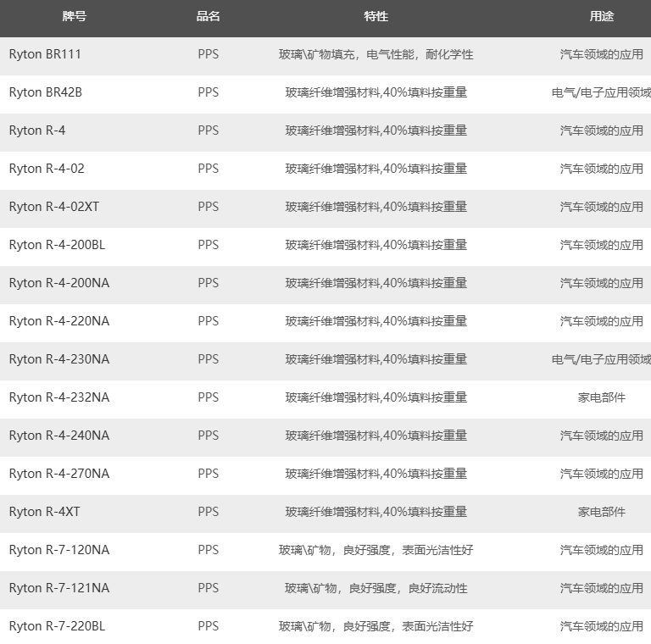This screenshot has height=644, width=651.
Task: Select the 良好流动性 properties cell
Action: click(376, 588)
